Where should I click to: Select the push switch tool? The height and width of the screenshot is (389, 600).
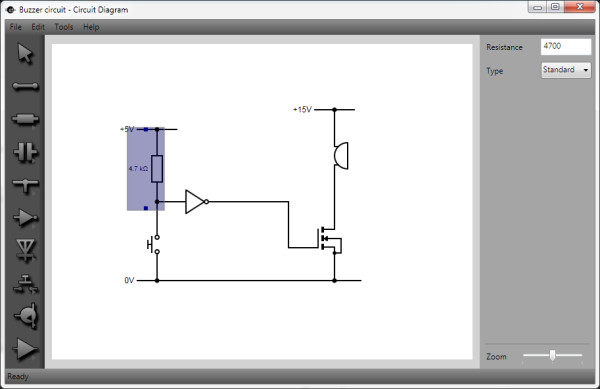[25, 284]
